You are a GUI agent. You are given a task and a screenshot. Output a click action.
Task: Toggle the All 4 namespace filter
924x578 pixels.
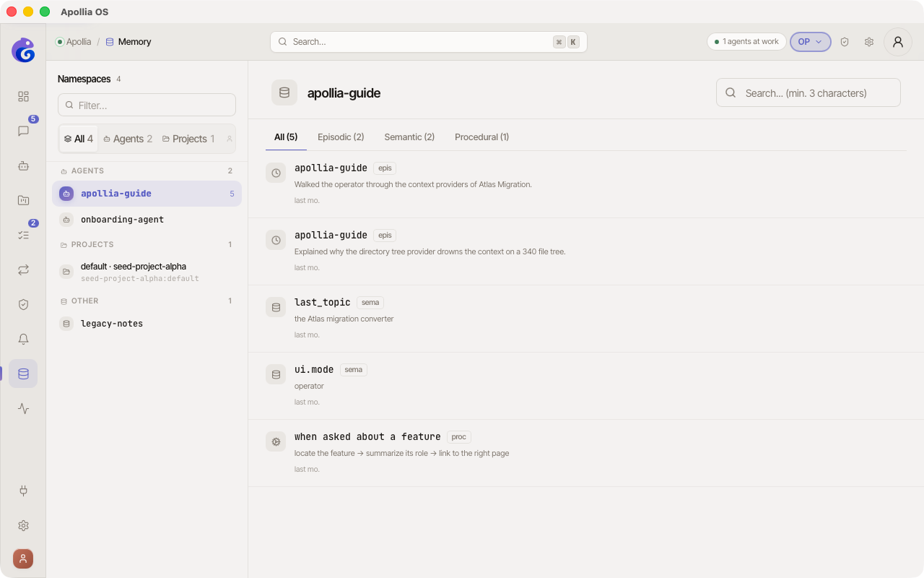click(x=79, y=139)
